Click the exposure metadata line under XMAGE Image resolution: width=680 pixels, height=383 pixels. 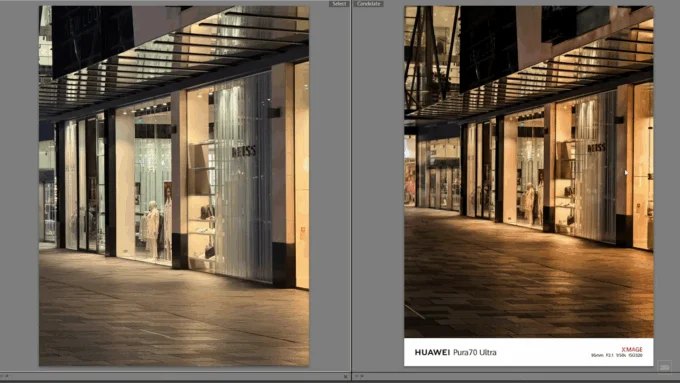pyautogui.click(x=616, y=355)
